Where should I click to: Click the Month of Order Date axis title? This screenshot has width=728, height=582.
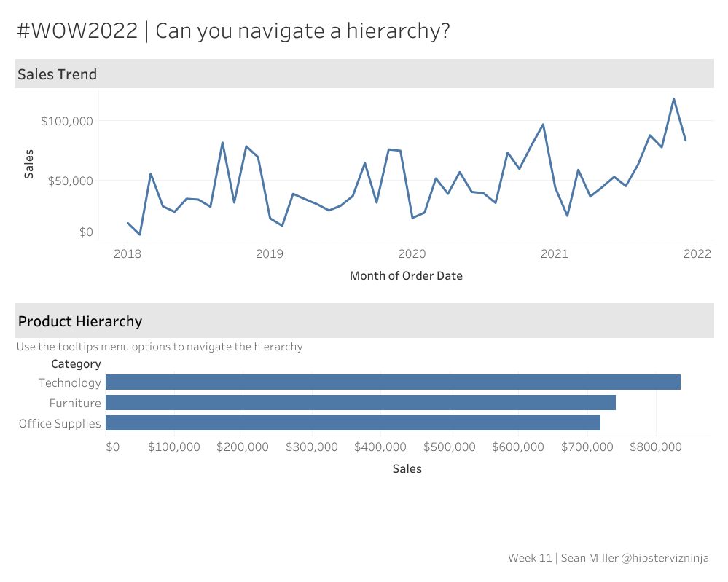coord(406,275)
